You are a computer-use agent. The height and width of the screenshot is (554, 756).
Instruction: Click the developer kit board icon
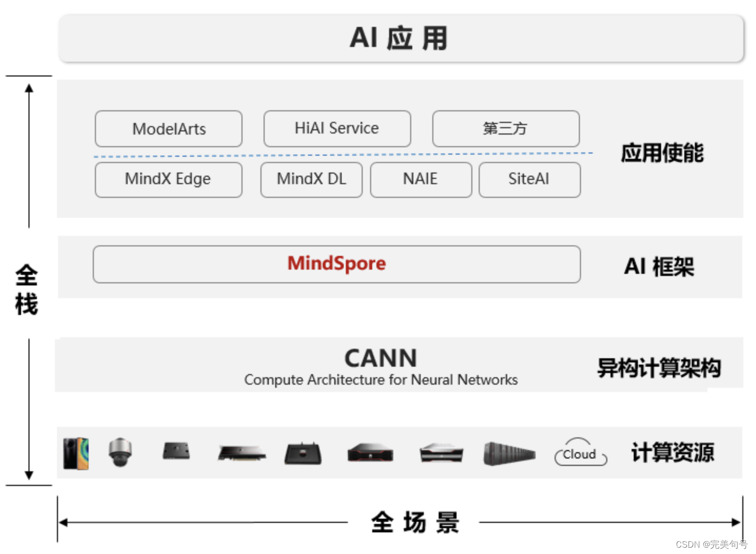click(x=303, y=453)
